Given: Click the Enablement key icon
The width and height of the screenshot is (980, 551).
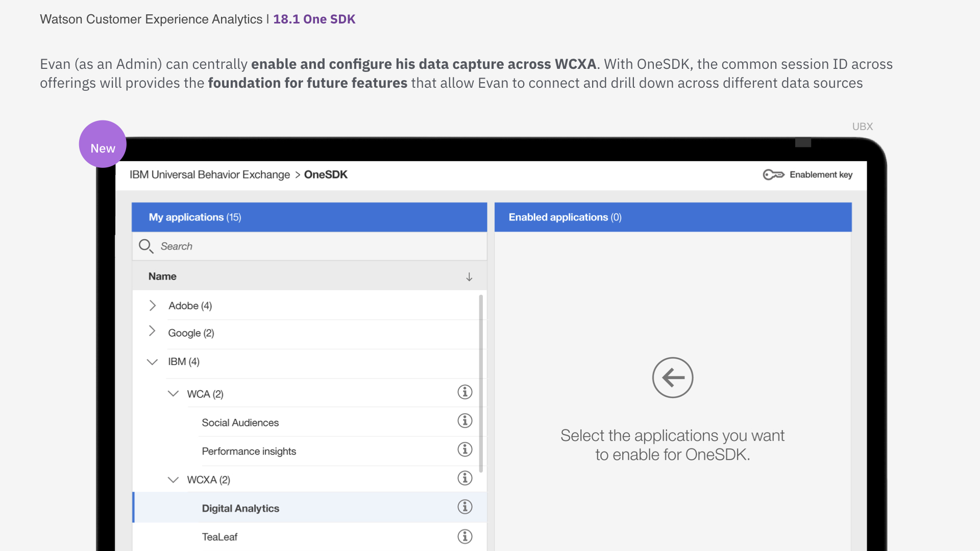Looking at the screenshot, I should tap(773, 175).
